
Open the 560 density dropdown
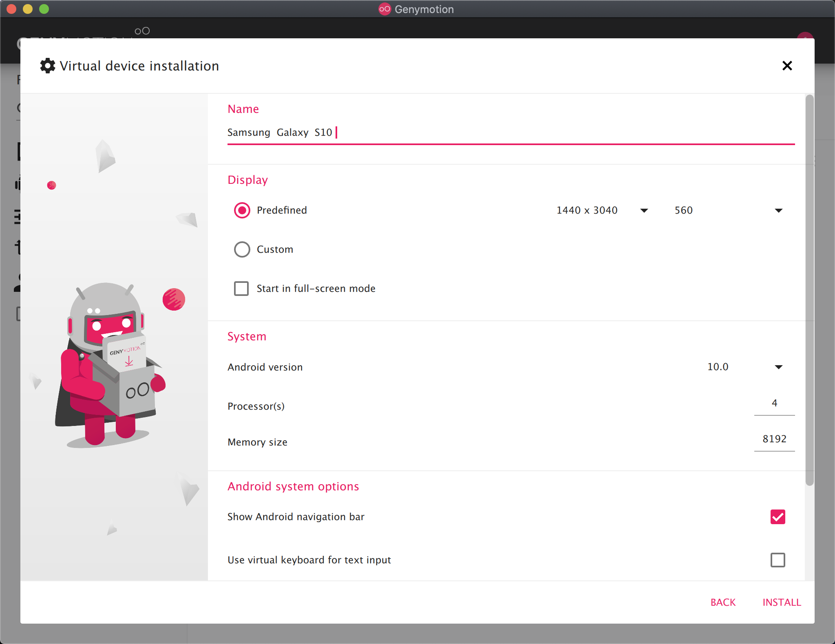[x=729, y=210]
